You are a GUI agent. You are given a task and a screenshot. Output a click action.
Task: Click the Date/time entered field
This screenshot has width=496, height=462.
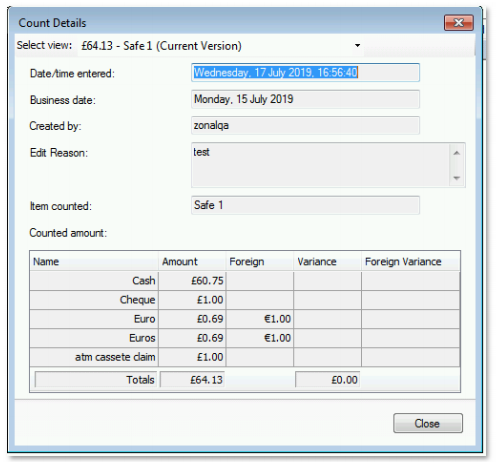point(305,72)
